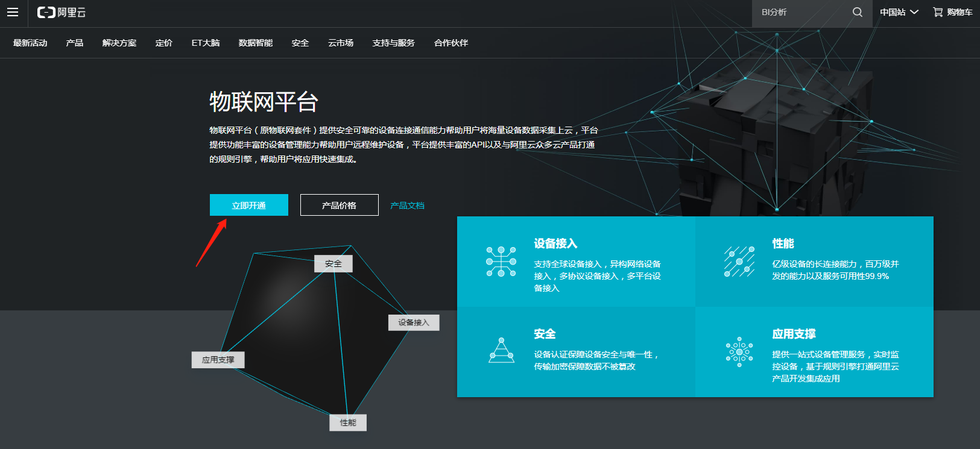Open the 解决方案 navigation menu
Viewport: 980px width, 449px height.
pos(119,43)
